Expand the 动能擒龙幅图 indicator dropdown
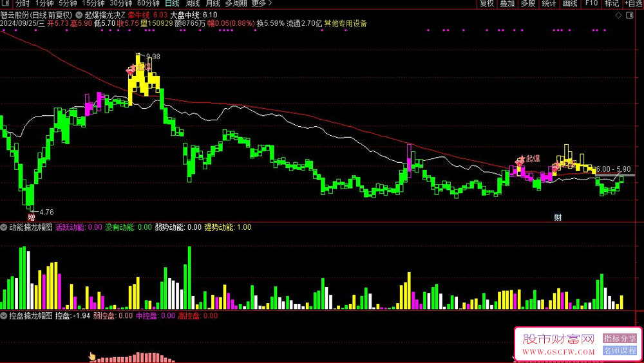The width and height of the screenshot is (644, 363). tap(4, 227)
